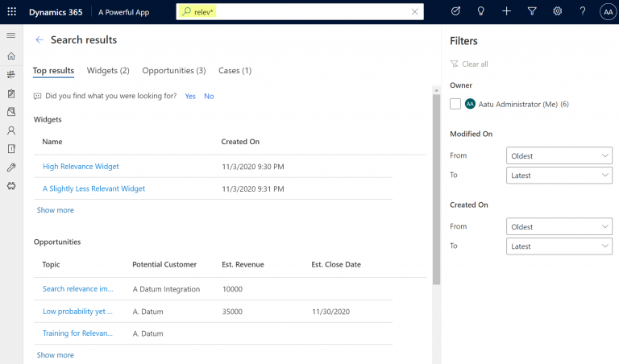Open Training for Relevan... opportunity

pos(77,333)
